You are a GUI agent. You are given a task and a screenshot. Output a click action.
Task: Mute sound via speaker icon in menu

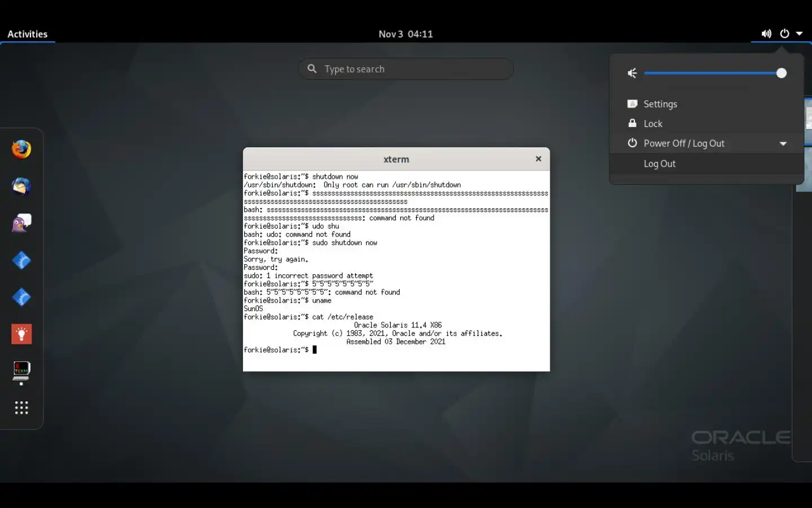[x=632, y=73]
